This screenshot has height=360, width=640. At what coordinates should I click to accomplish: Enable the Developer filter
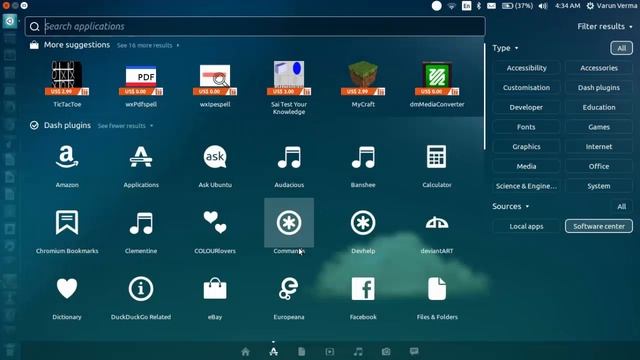pos(526,107)
